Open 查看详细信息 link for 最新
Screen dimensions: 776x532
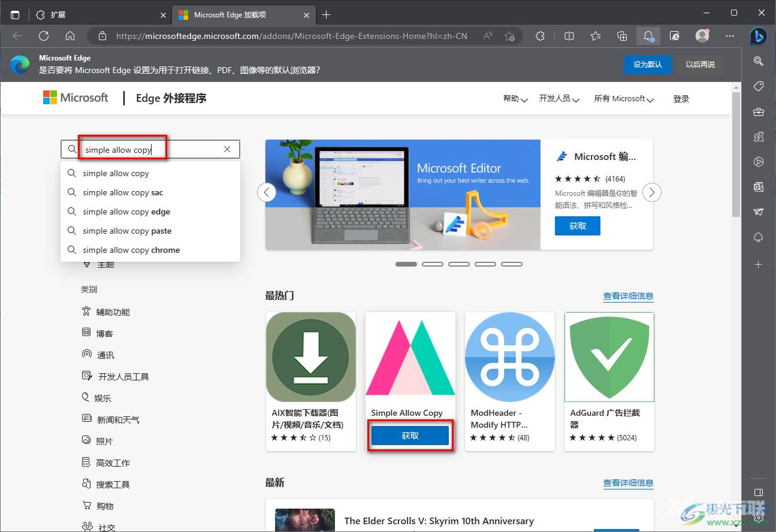coord(628,483)
